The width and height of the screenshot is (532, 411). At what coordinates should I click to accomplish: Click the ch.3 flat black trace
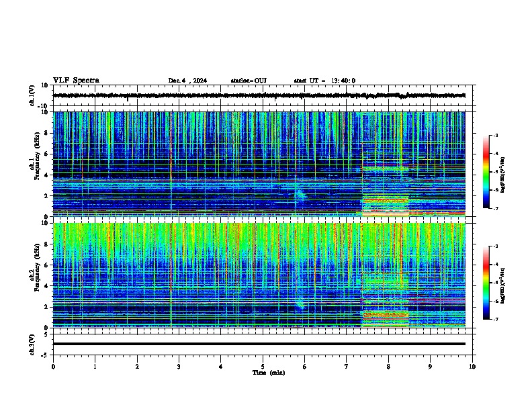click(259, 344)
